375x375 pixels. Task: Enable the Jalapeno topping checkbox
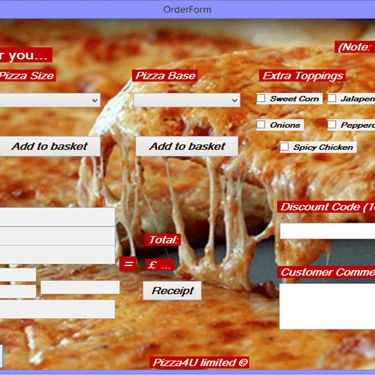[x=332, y=98]
